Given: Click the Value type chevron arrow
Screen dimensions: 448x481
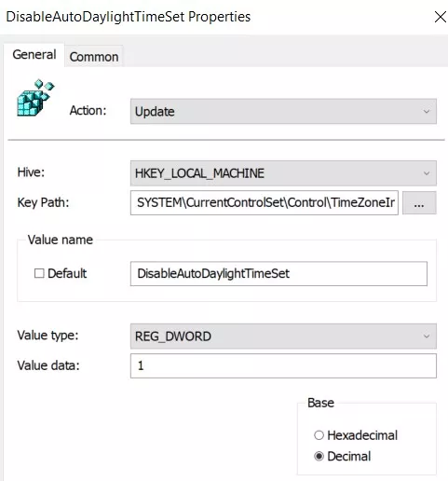Looking at the screenshot, I should 427,337.
